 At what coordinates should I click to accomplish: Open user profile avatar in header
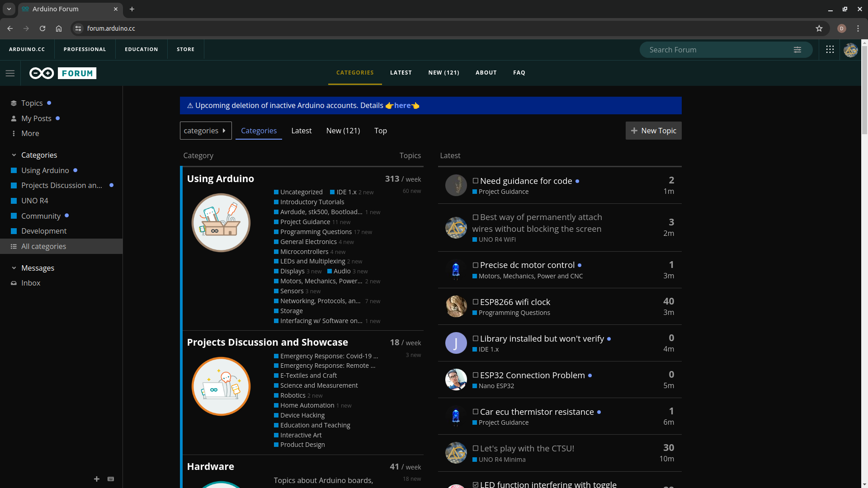(x=850, y=50)
